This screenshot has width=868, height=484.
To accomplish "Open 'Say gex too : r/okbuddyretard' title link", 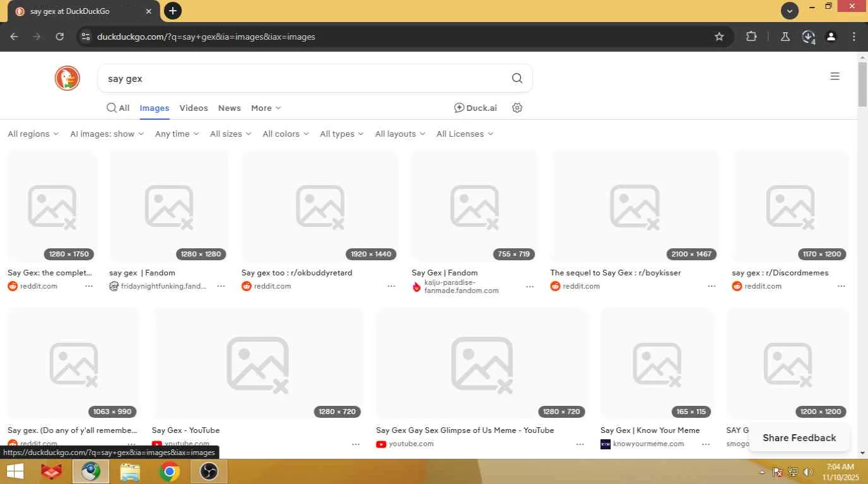I will (x=296, y=273).
